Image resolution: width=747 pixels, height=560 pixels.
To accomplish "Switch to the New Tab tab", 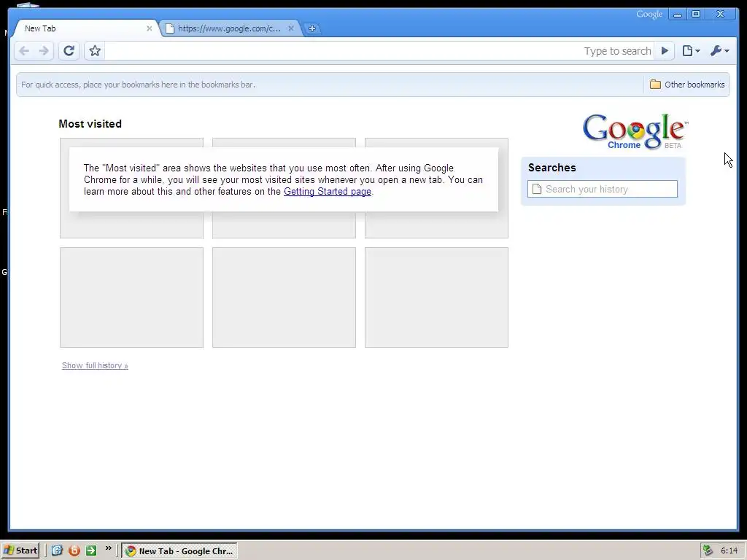I will 85,28.
